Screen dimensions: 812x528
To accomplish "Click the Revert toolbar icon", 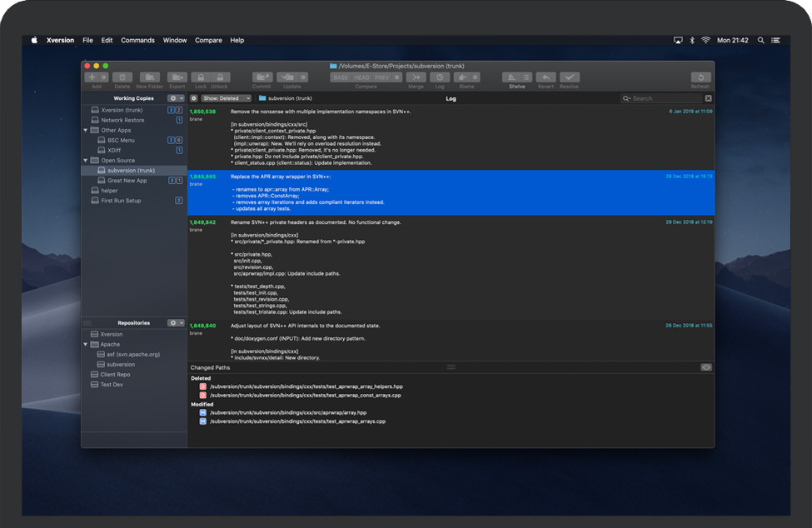I will (545, 77).
